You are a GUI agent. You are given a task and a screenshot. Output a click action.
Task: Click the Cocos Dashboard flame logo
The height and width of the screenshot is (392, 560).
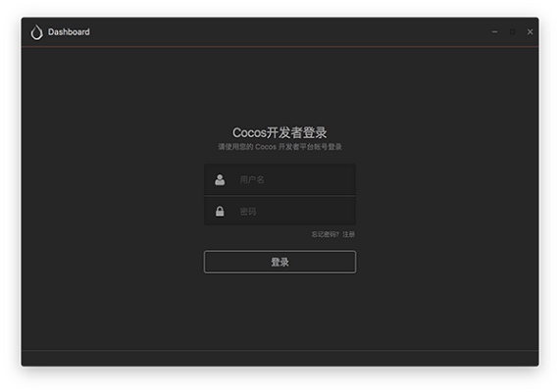point(36,32)
